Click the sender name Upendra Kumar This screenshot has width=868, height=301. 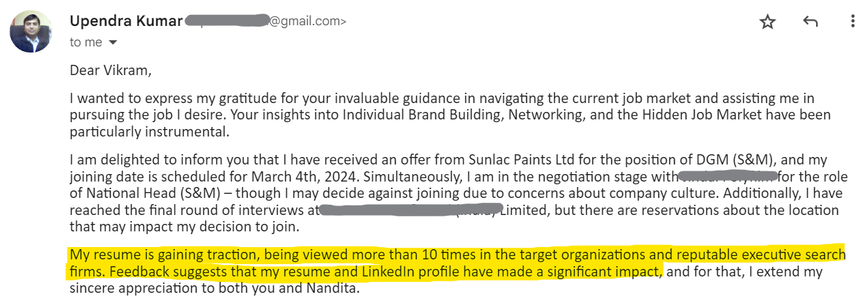click(126, 21)
